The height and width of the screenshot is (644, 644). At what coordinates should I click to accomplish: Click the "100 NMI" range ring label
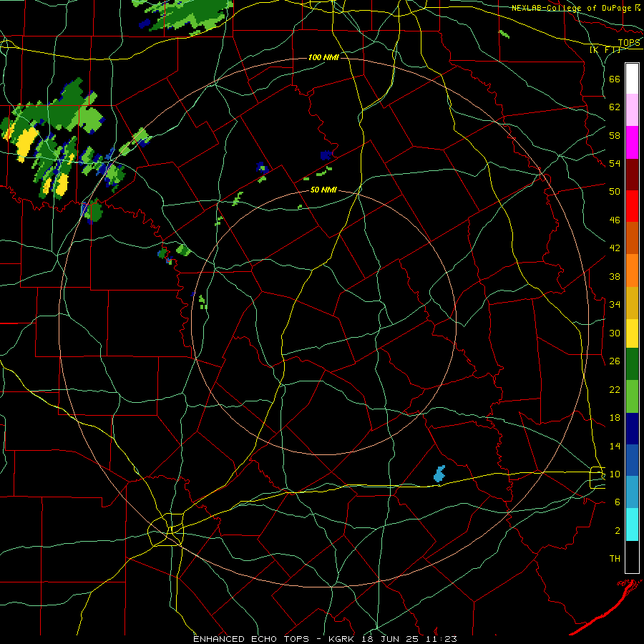[323, 57]
